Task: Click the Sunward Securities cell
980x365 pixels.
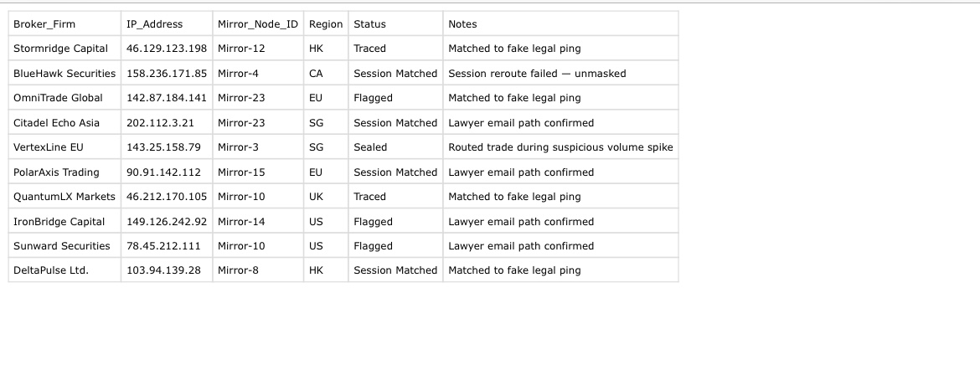Action: (x=64, y=245)
